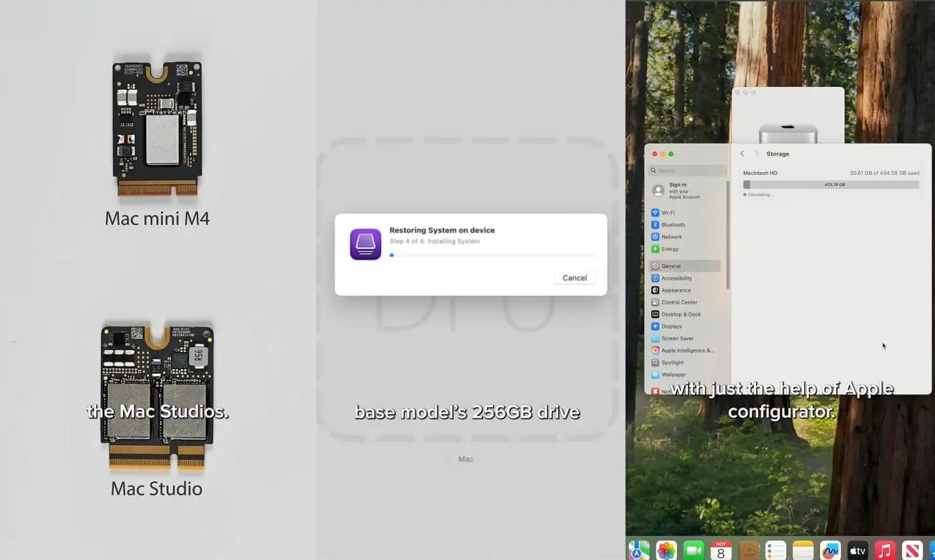Click the restore progress bar
Viewport: 935px width, 560px height.
pos(493,255)
